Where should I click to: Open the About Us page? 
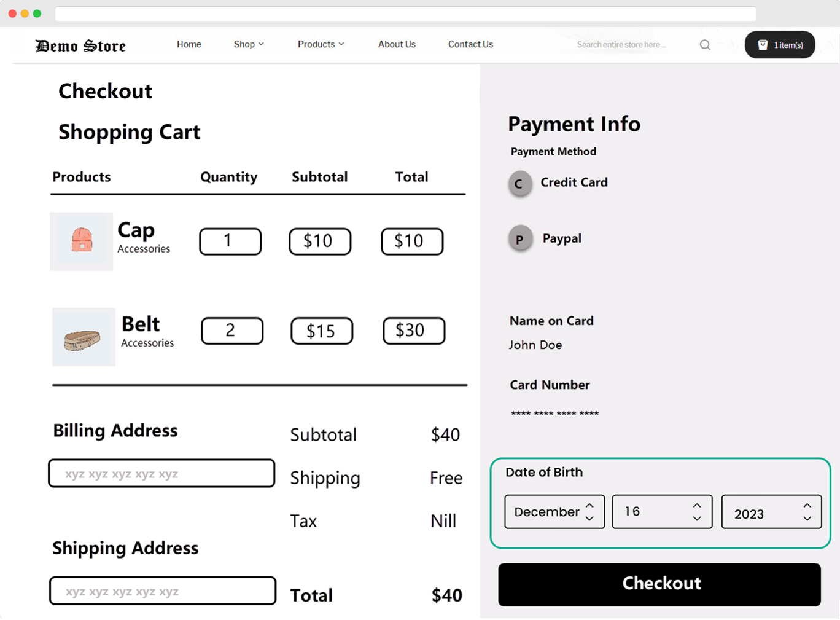click(397, 44)
